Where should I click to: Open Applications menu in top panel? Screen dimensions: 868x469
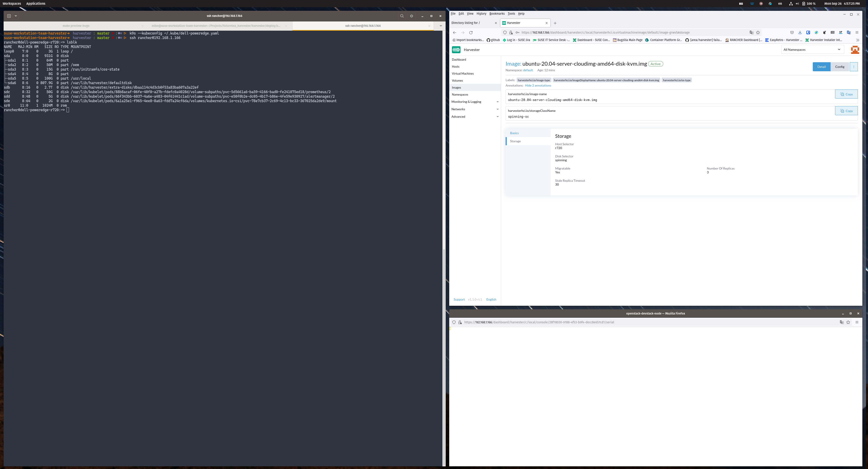[36, 4]
